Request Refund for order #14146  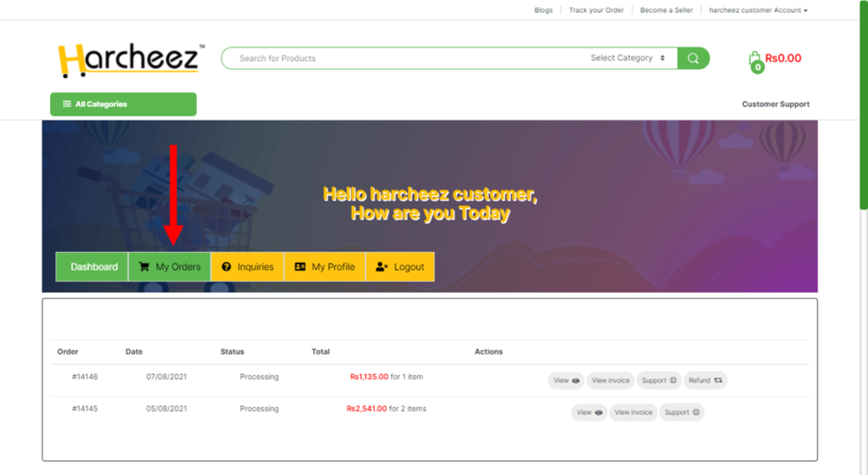(705, 380)
